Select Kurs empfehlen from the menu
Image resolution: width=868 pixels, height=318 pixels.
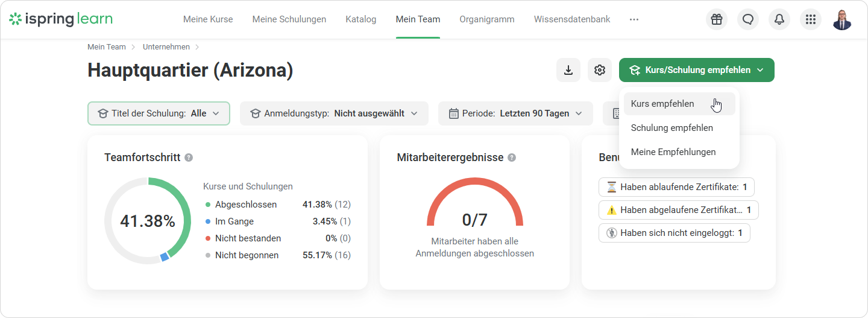662,104
